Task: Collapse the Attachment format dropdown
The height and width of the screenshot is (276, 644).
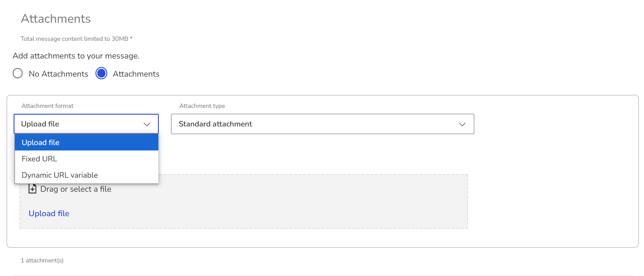Action: coord(86,124)
